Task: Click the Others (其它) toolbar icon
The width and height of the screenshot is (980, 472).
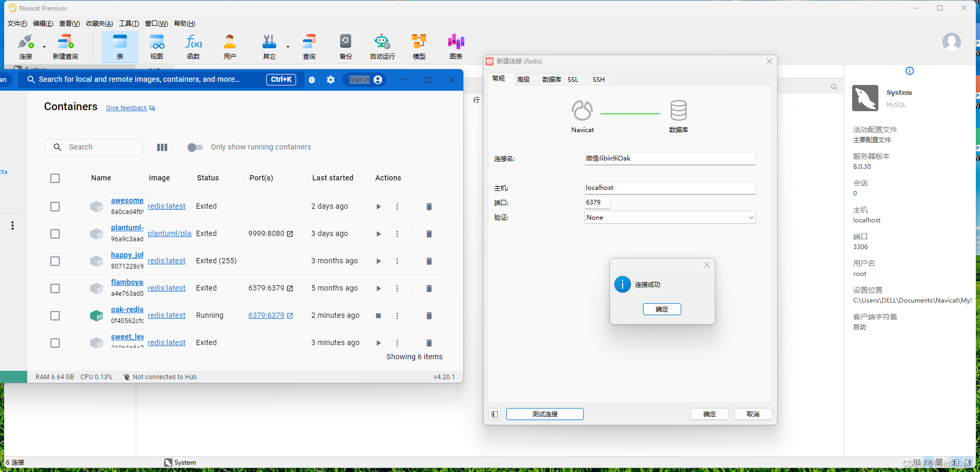Action: coord(269,47)
